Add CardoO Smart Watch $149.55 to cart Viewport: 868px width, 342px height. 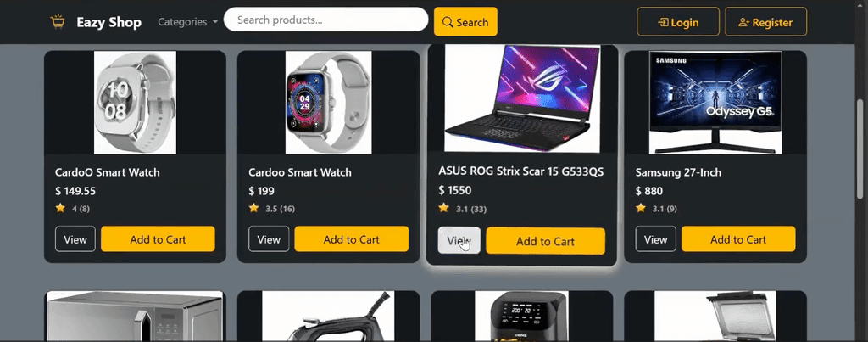pos(158,239)
